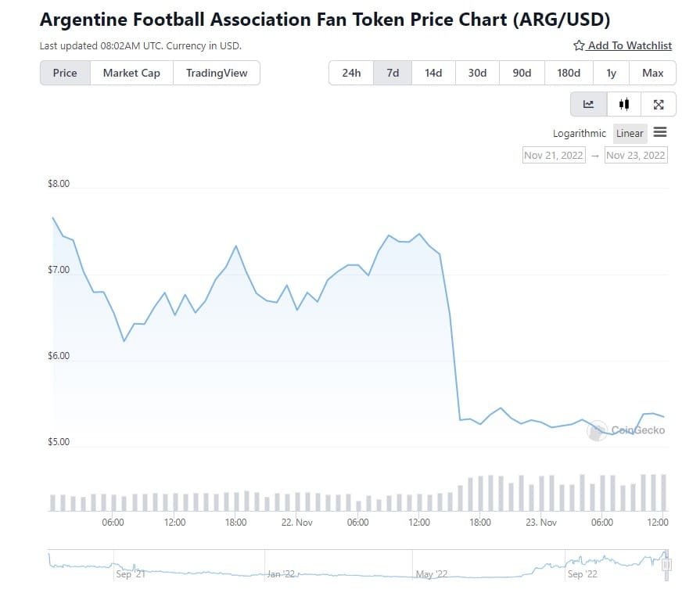700x593 pixels.
Task: Select the Max time range button
Action: coord(652,72)
